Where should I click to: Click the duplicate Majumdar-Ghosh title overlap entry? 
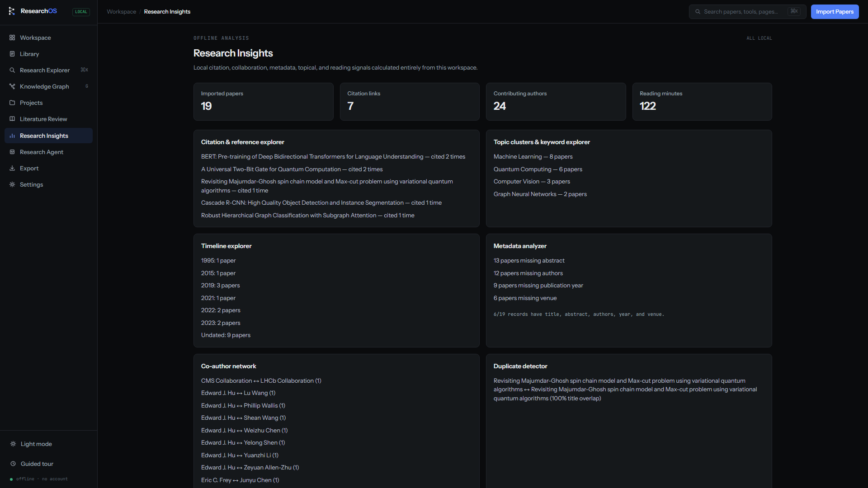pos(625,389)
